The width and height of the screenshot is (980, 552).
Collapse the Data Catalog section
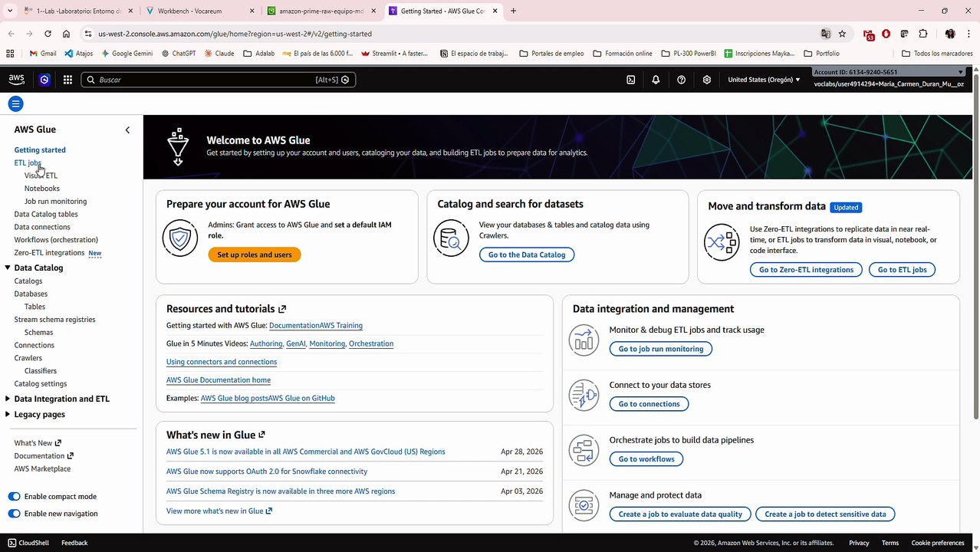point(8,268)
